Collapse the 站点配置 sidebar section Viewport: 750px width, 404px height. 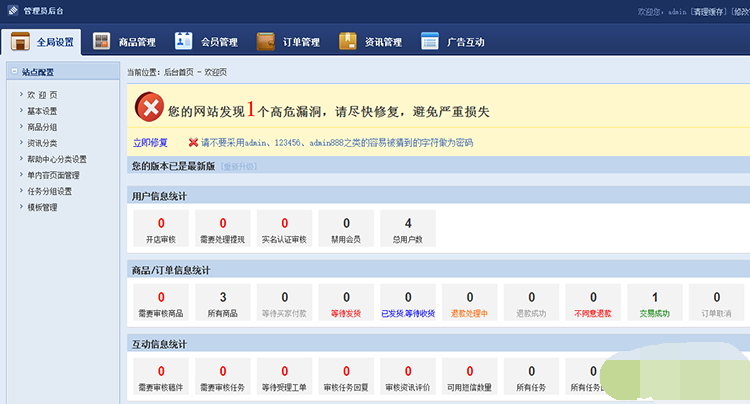click(14, 71)
